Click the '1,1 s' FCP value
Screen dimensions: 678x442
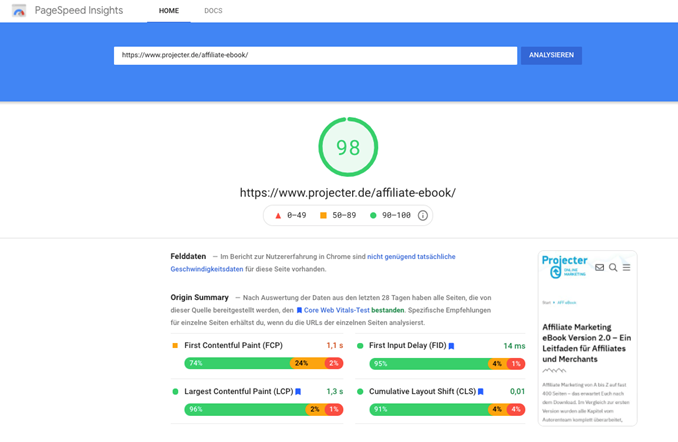[335, 346]
